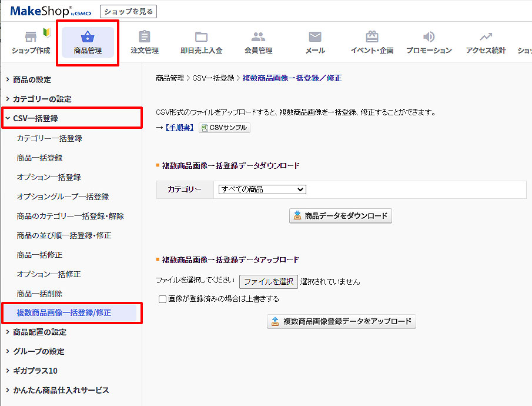Open the 即日売上入金 section
532x406 pixels.
pyautogui.click(x=202, y=41)
